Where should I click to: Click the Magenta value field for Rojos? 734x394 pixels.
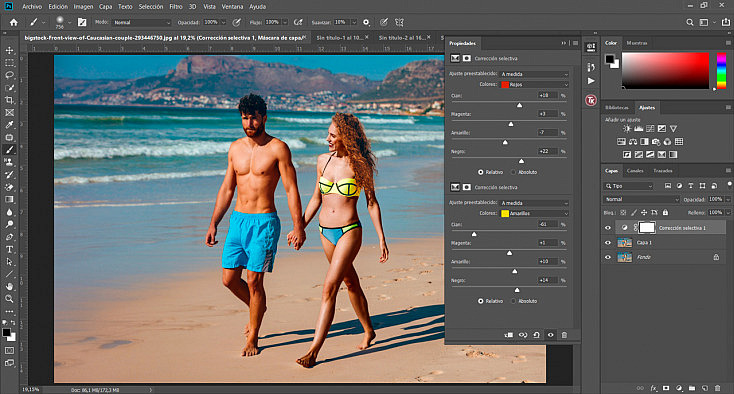(x=547, y=114)
